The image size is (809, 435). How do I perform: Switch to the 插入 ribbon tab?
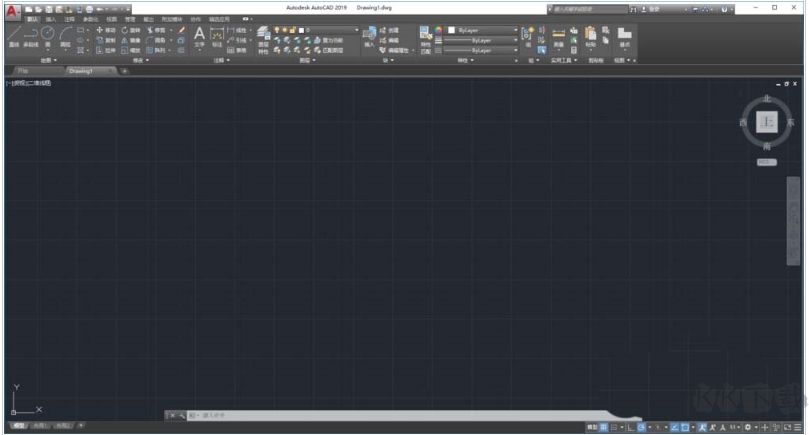[50, 19]
